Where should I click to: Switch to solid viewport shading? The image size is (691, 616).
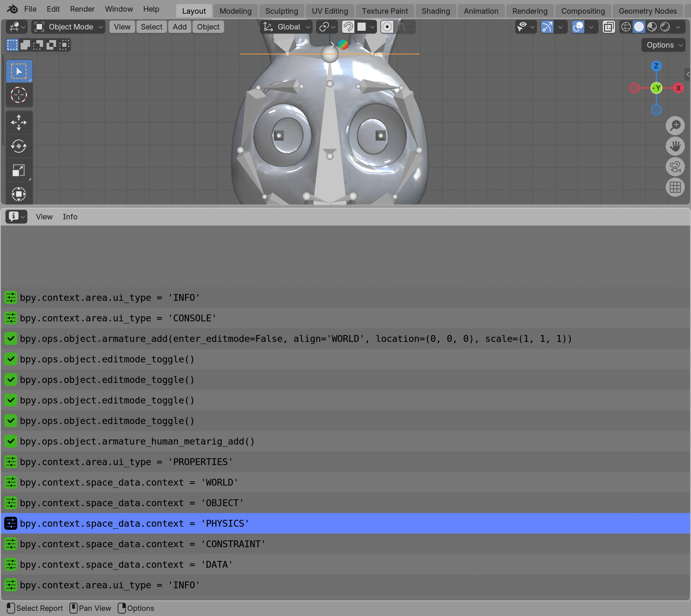click(639, 27)
